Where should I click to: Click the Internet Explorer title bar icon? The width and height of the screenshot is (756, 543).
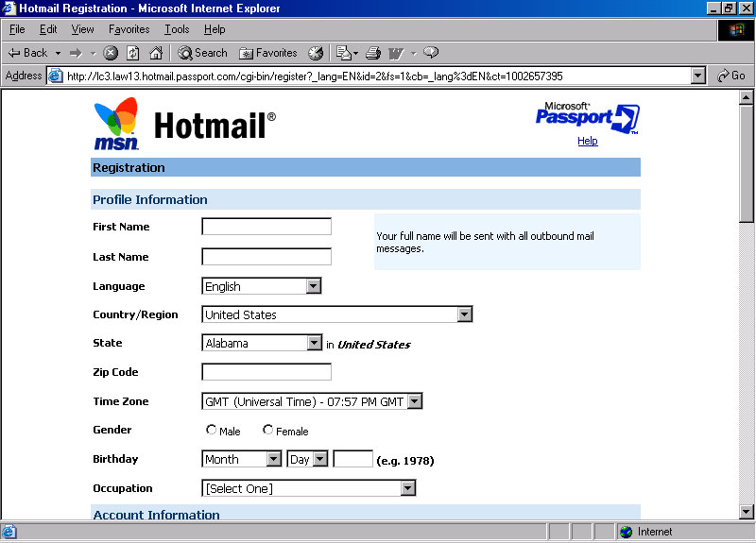click(9, 8)
